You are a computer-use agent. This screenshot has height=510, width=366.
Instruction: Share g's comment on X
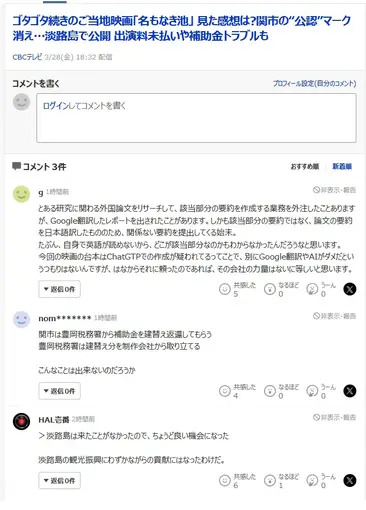350,289
